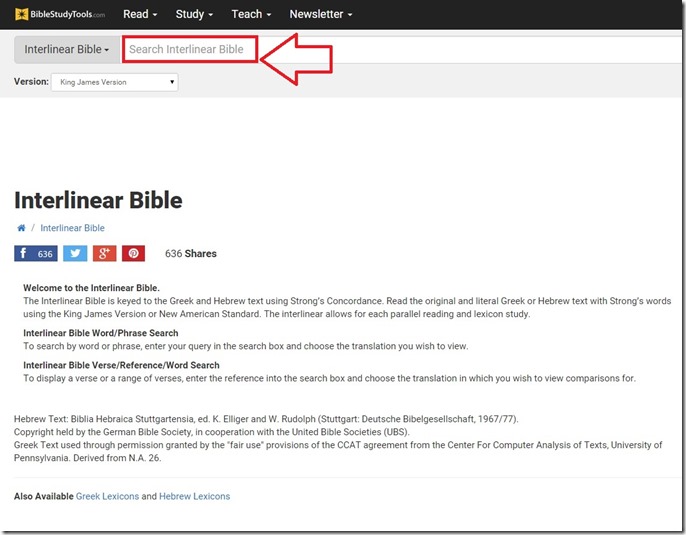Open the Teach menu
686x535 pixels.
tap(251, 14)
